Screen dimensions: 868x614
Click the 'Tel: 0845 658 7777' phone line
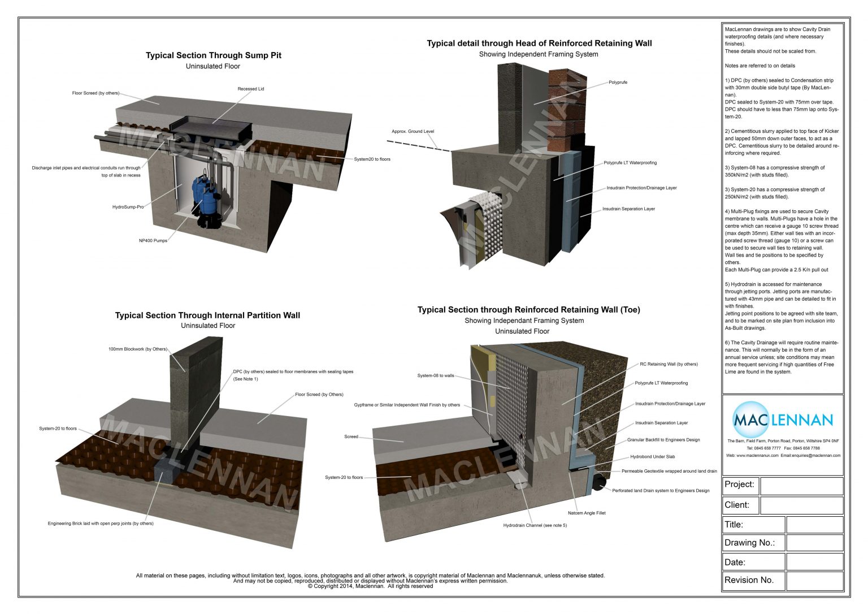click(x=763, y=448)
